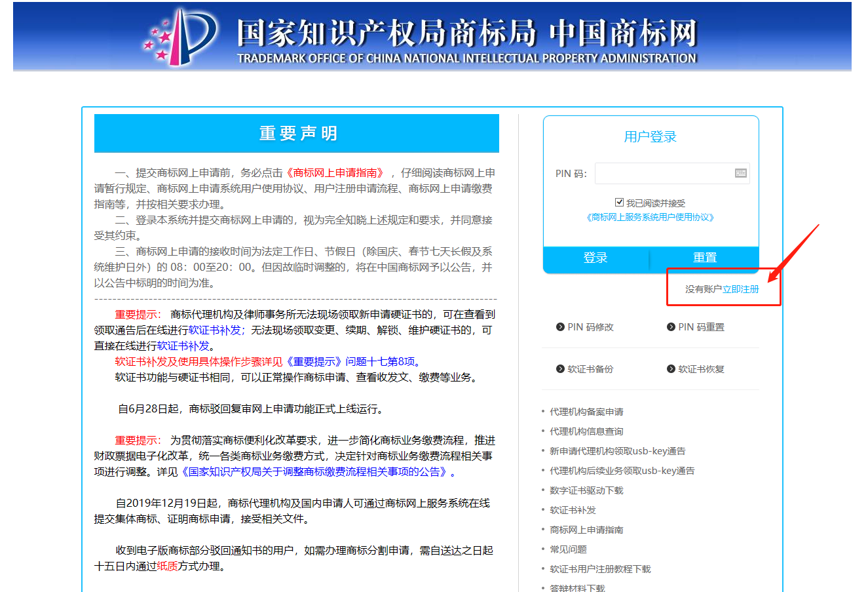The height and width of the screenshot is (592, 868).
Task: Click the 用户登录 panel title
Action: click(x=651, y=137)
